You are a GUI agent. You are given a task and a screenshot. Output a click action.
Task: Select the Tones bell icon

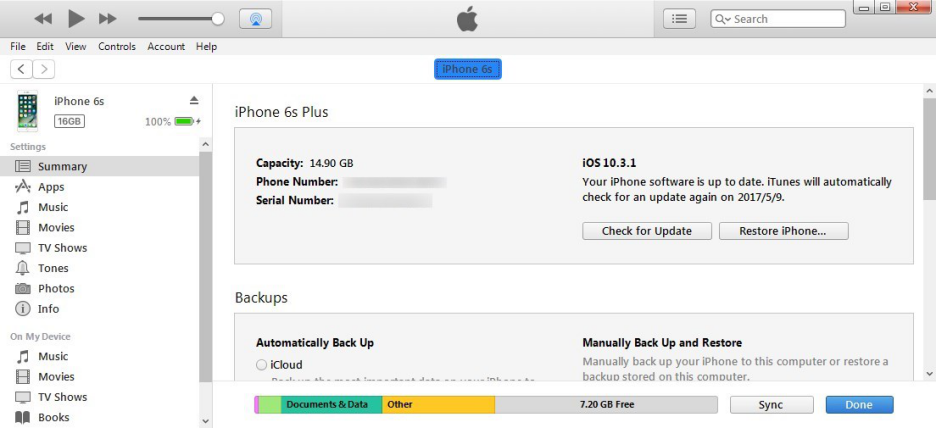pyautogui.click(x=23, y=268)
